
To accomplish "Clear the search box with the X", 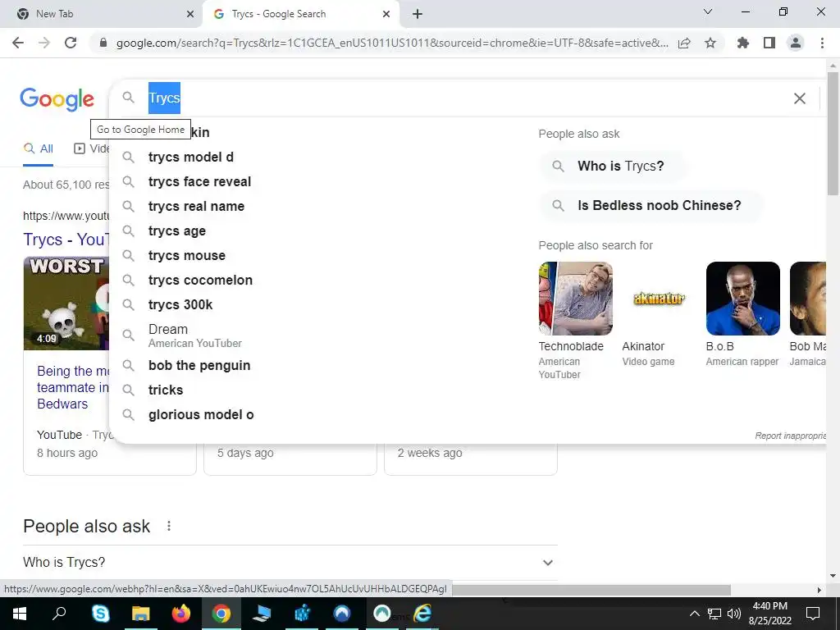I will click(x=799, y=98).
